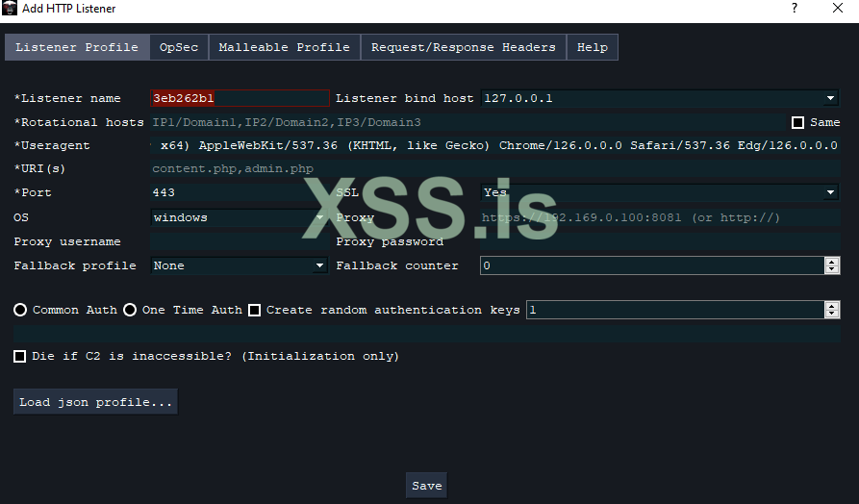Click the application icon in title bar
Image resolution: width=859 pixels, height=504 pixels.
10,9
